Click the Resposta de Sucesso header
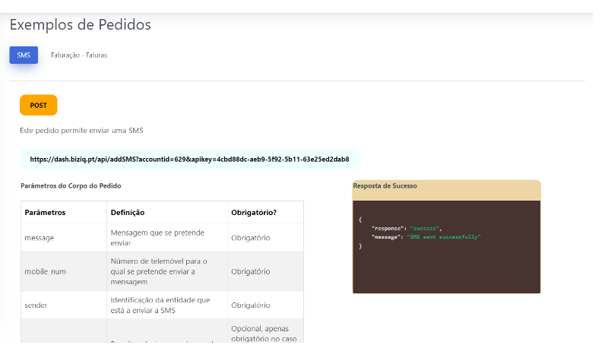 click(x=385, y=186)
